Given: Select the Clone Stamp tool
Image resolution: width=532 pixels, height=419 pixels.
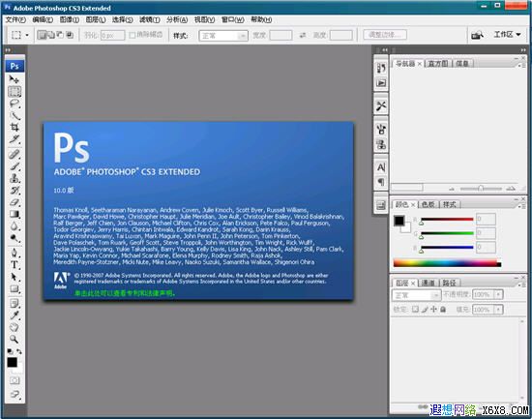Looking at the screenshot, I should click(x=15, y=178).
